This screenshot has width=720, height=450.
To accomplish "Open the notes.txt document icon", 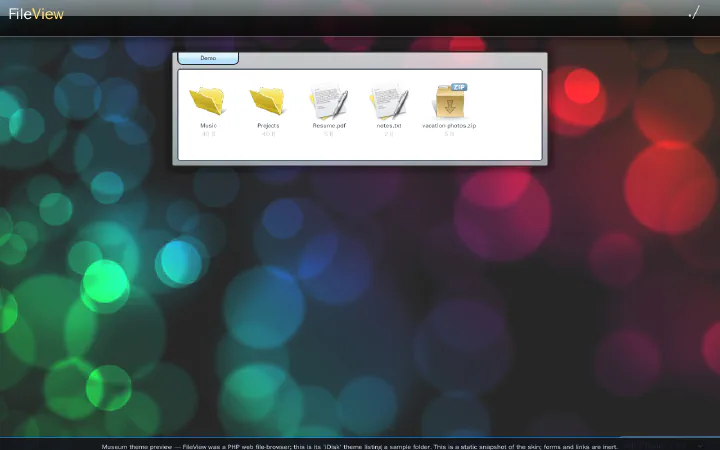I will 389,101.
